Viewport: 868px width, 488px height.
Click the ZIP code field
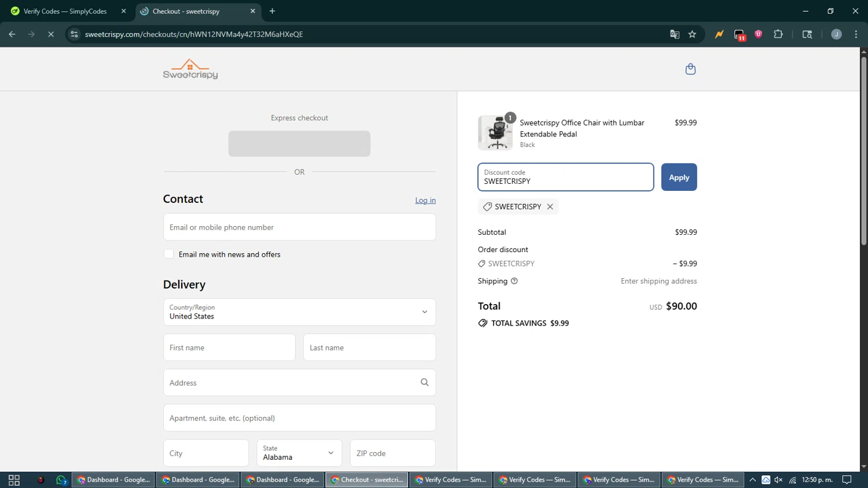coord(392,453)
